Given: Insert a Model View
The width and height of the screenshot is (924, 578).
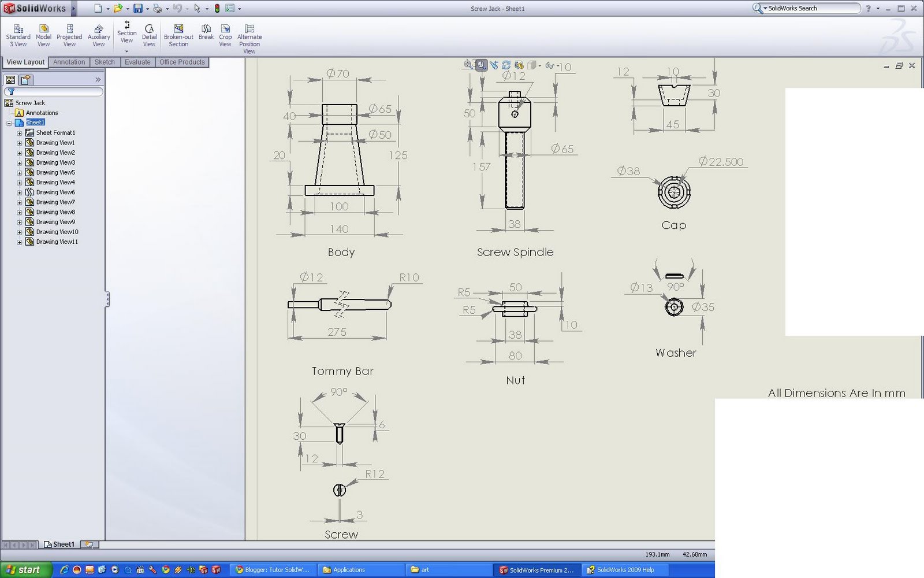Looking at the screenshot, I should click(43, 35).
